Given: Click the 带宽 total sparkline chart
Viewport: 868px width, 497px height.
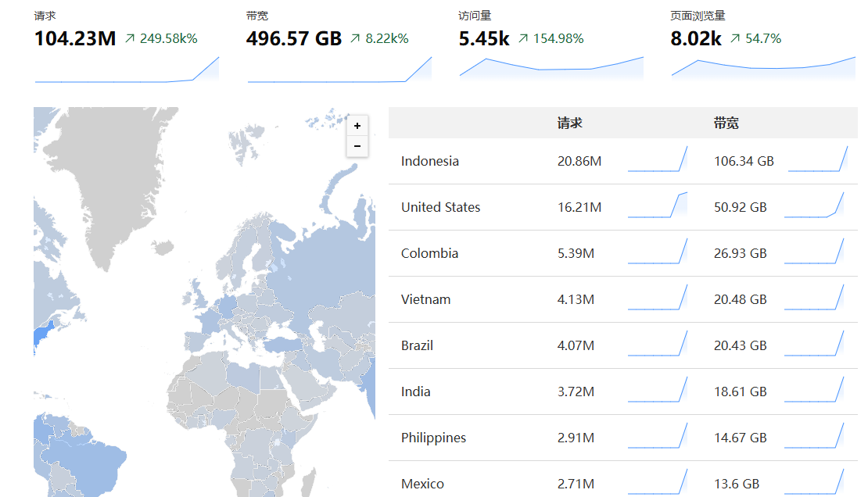Looking at the screenshot, I should click(x=339, y=69).
